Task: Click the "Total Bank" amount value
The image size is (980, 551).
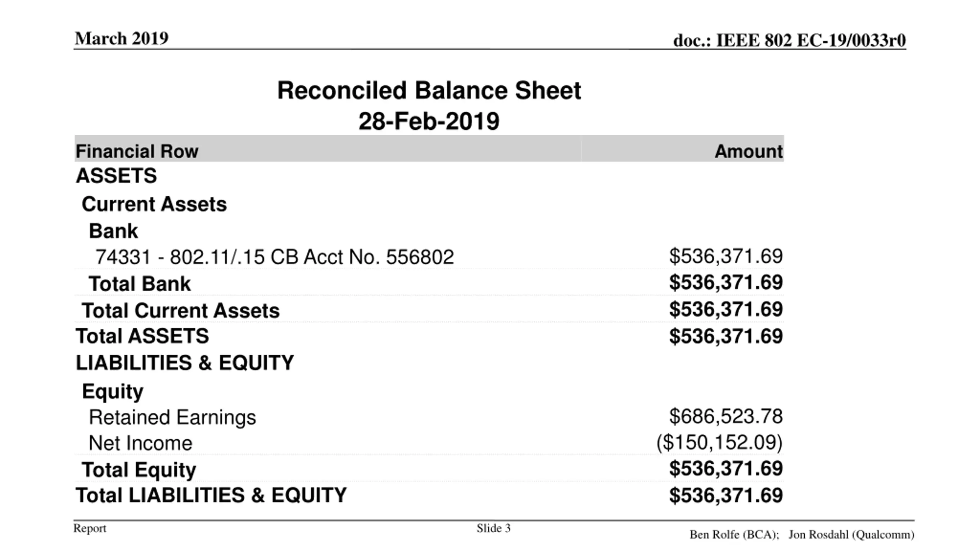Action: [726, 283]
